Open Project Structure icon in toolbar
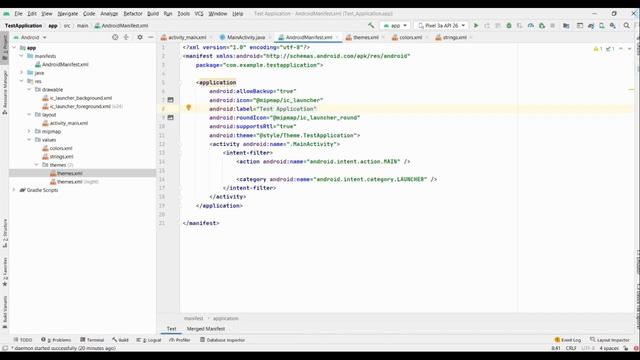 (566, 25)
